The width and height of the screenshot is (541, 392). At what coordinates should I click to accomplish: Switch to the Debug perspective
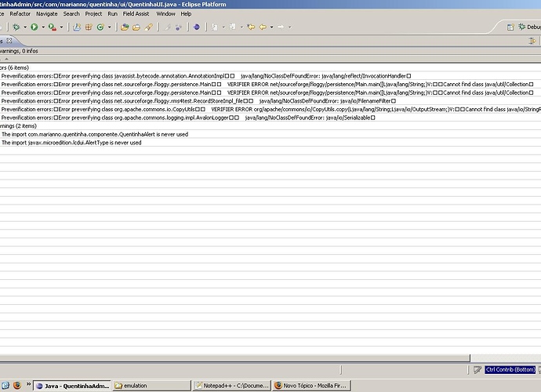pos(529,27)
